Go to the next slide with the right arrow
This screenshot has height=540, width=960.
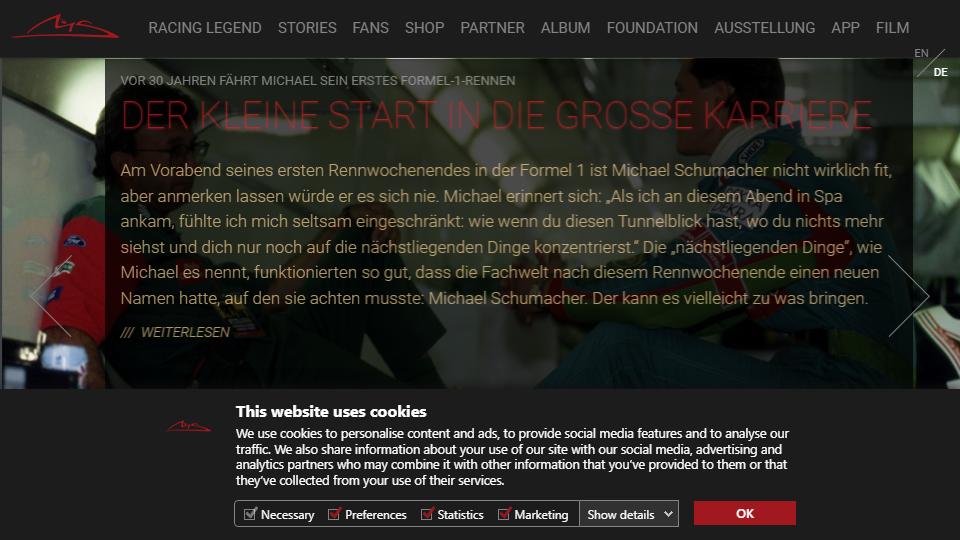pos(909,296)
